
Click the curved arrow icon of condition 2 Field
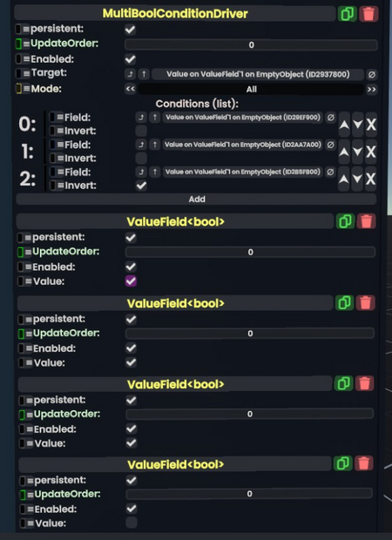[141, 172]
